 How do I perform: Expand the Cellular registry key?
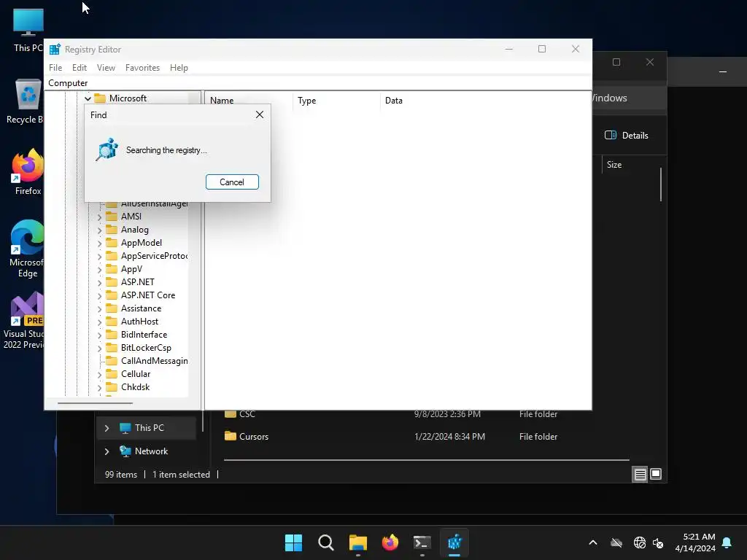tap(99, 375)
